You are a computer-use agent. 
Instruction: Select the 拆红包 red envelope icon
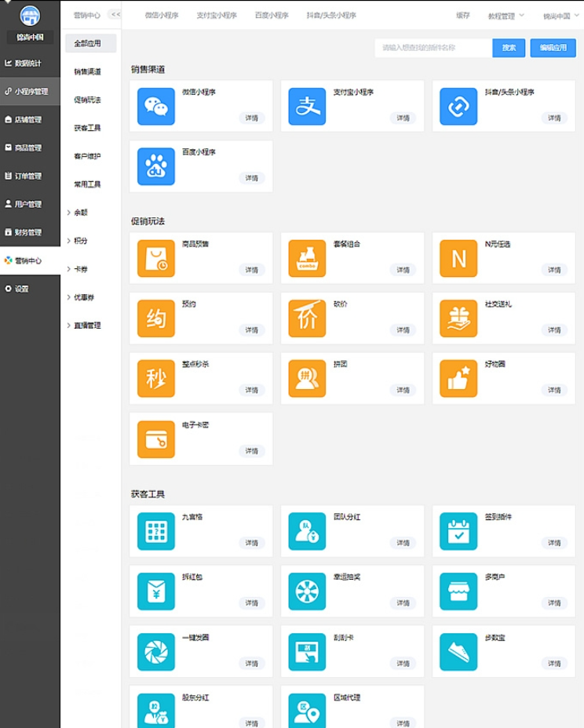pyautogui.click(x=156, y=591)
